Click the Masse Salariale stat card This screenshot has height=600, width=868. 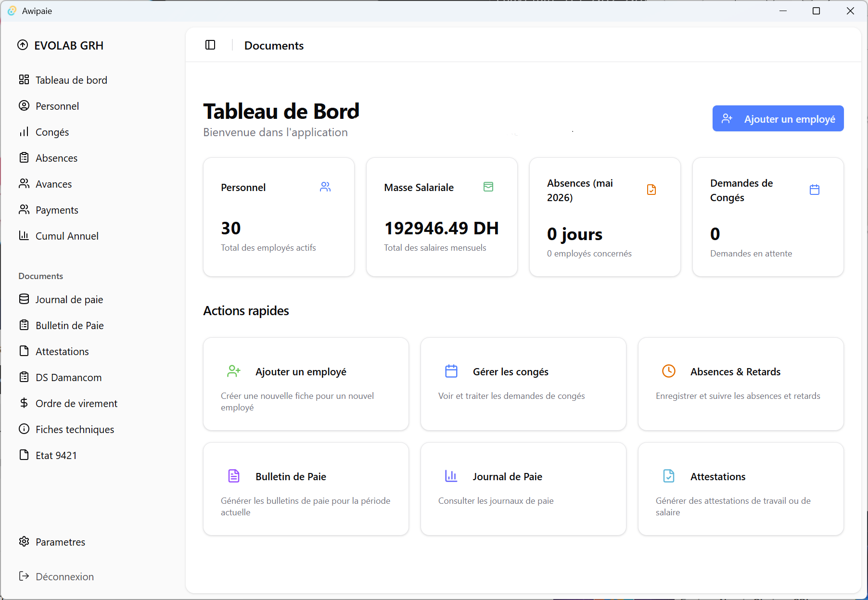(x=442, y=217)
